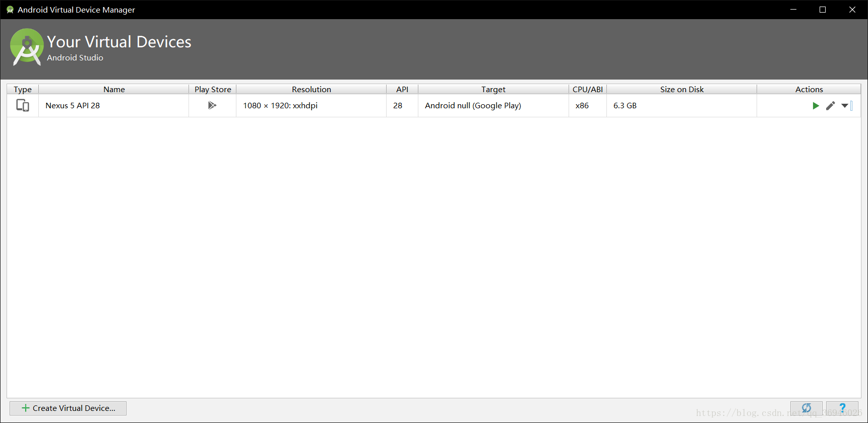
Task: Click the x86 CPU/ABI cell
Action: [588, 106]
